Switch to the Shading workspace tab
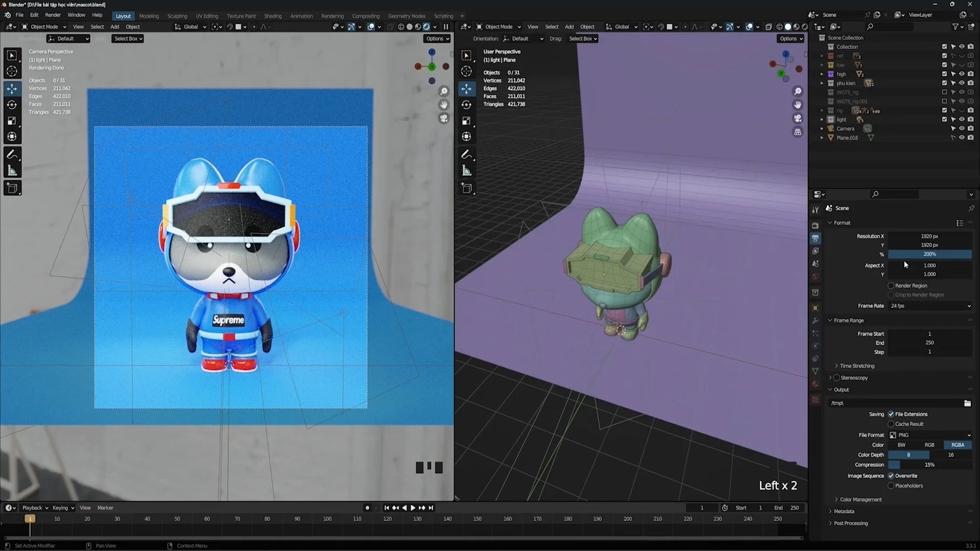This screenshot has width=980, height=551. coord(273,16)
